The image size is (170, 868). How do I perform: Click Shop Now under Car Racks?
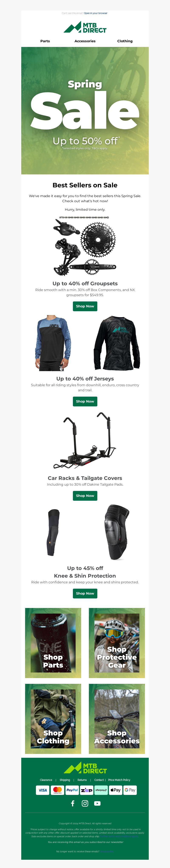click(x=85, y=496)
